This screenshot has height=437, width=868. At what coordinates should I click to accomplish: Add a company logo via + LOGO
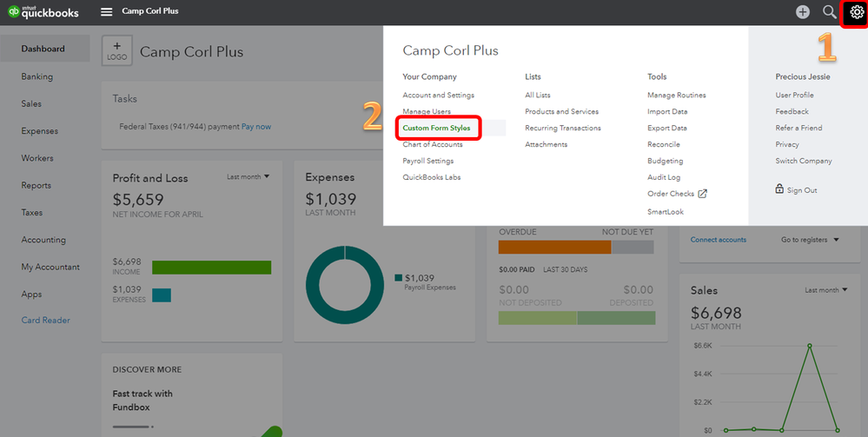pyautogui.click(x=116, y=50)
